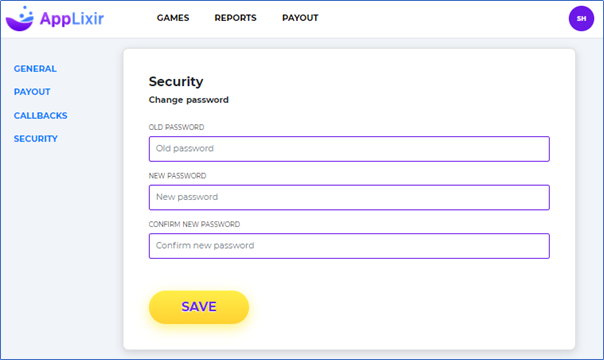The width and height of the screenshot is (604, 360).
Task: Go to the Reports menu item
Action: click(235, 18)
